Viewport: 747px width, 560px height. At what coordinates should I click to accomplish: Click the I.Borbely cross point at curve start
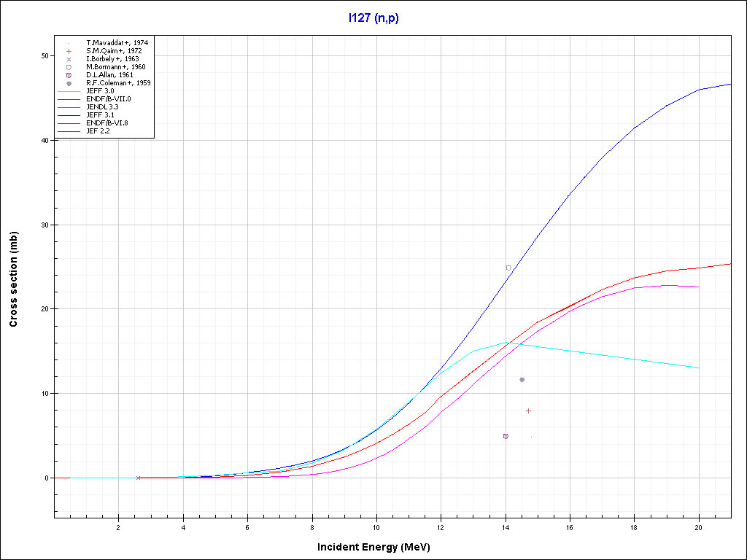pyautogui.click(x=139, y=478)
